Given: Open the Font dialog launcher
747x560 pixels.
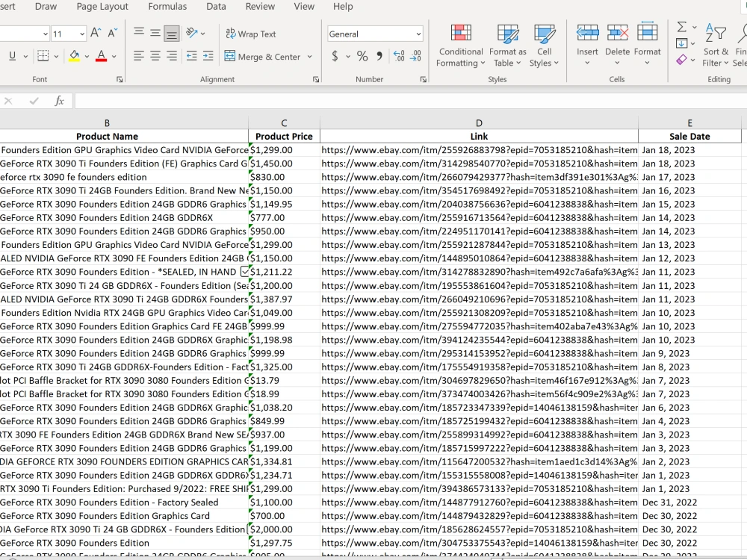Looking at the screenshot, I should click(120, 80).
